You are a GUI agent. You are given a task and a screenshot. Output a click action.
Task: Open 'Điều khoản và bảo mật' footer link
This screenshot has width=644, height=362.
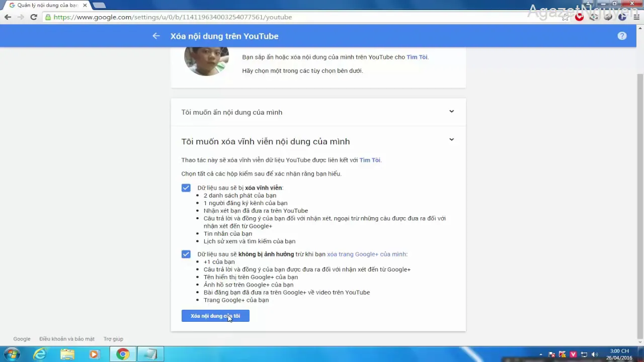coord(67,339)
